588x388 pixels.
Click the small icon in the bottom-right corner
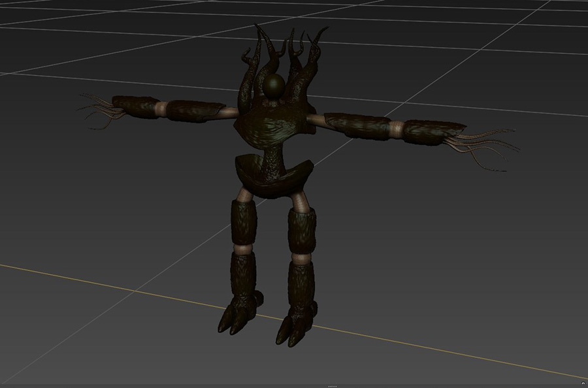[583, 384]
